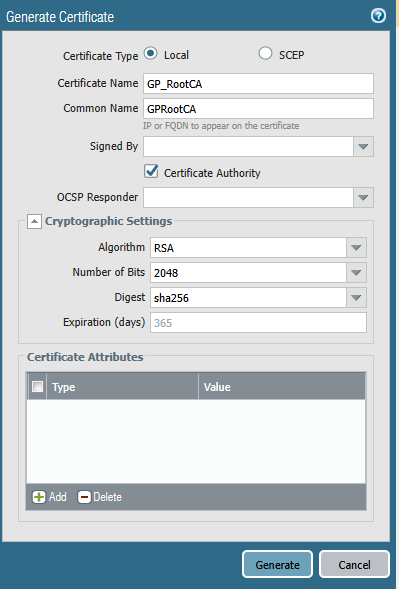Click the Certificate Name input field
The height and width of the screenshot is (589, 399).
pos(258,83)
